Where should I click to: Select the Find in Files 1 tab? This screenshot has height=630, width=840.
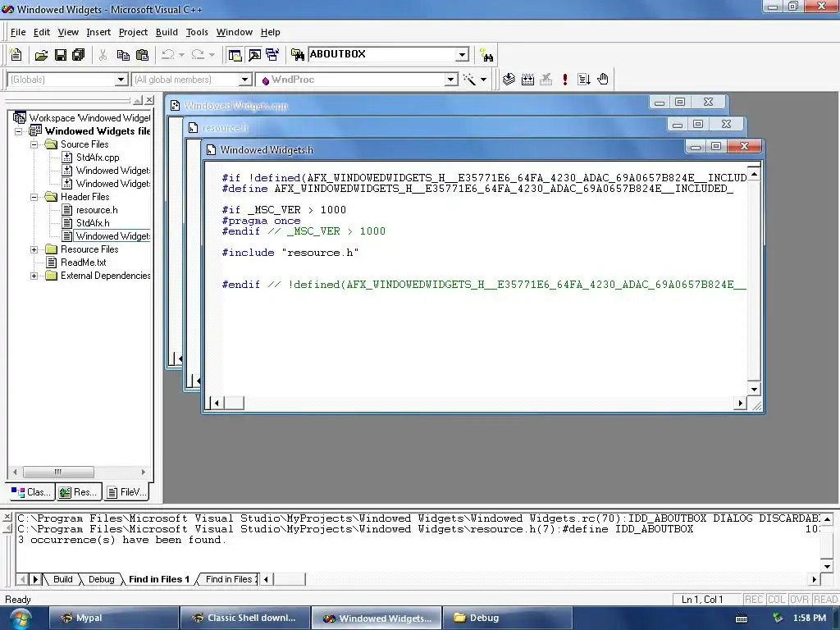pos(159,579)
